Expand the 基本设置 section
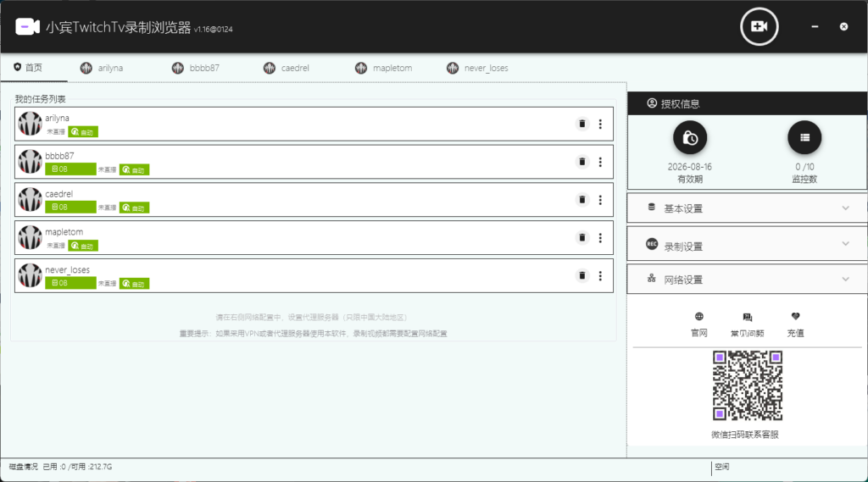Screen dimensions: 868x482 point(747,208)
